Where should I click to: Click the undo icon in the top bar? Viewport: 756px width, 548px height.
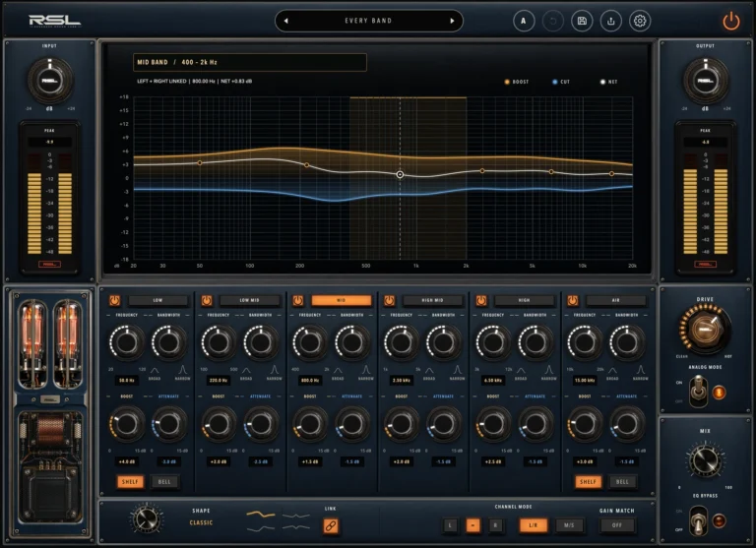pos(553,21)
